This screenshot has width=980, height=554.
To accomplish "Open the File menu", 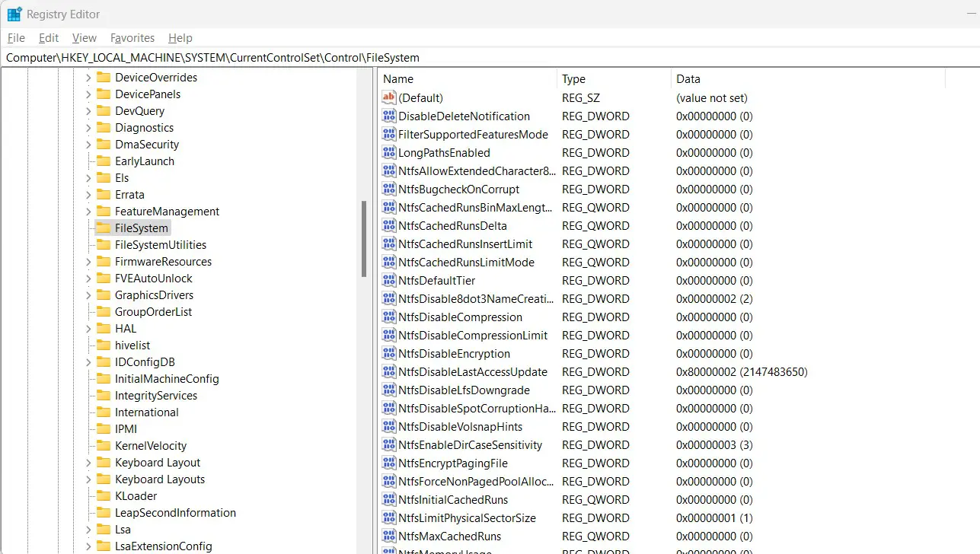I will [16, 38].
